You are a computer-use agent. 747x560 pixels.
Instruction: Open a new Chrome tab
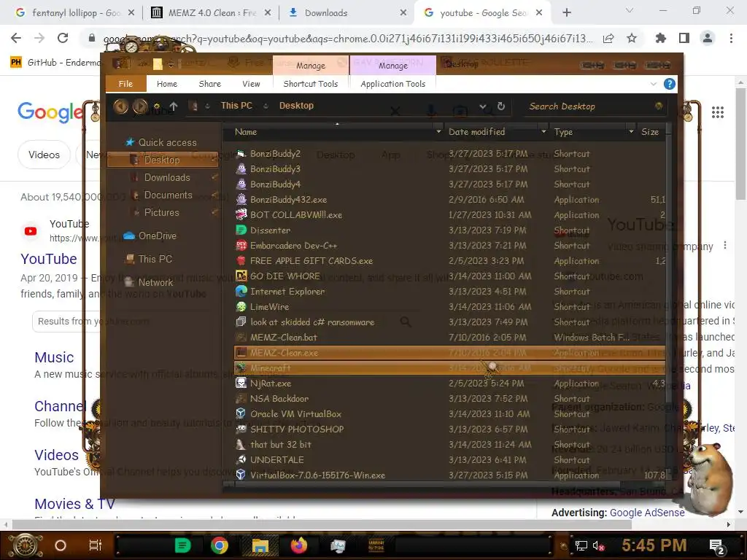tap(567, 13)
